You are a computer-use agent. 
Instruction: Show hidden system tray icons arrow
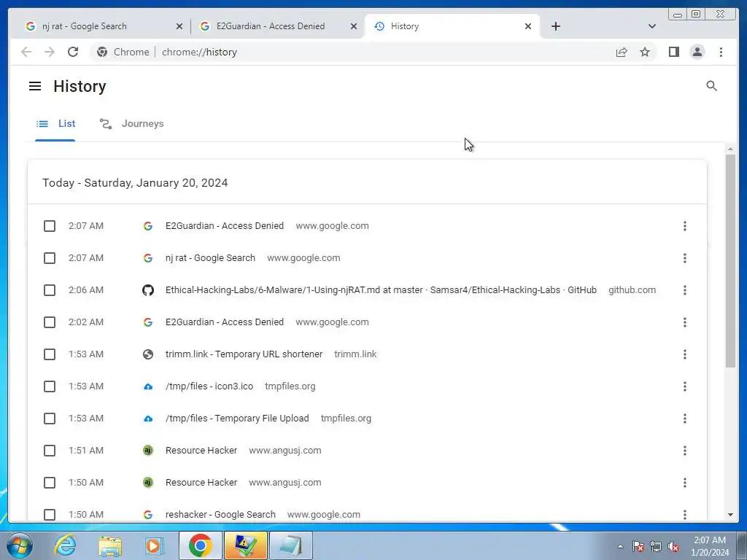620,546
